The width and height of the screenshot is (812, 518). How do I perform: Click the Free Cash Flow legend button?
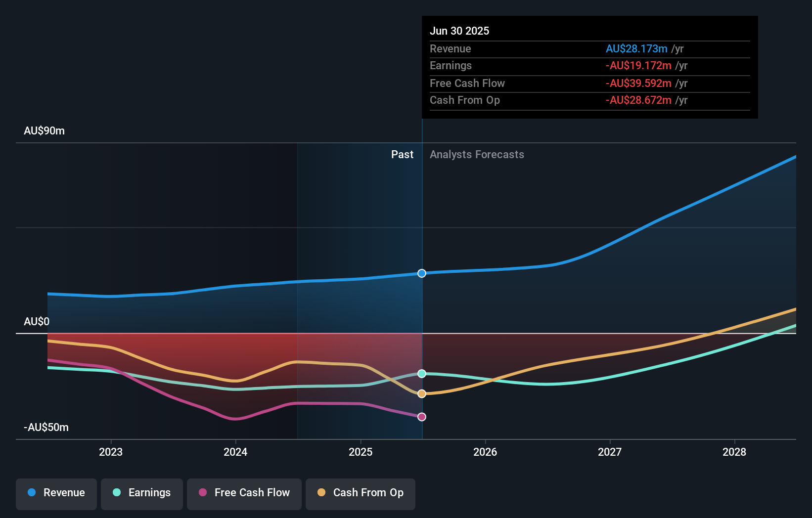coord(244,493)
